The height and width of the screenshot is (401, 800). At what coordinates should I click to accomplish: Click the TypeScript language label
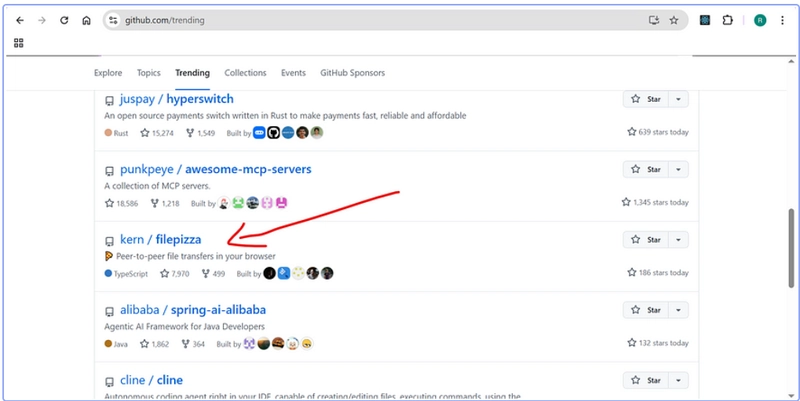[x=126, y=274]
